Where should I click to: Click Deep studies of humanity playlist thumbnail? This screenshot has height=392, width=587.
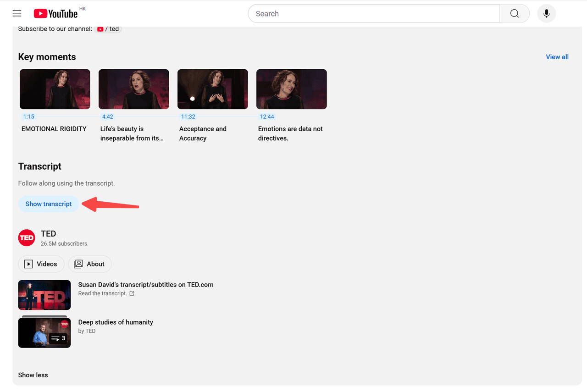coord(44,332)
